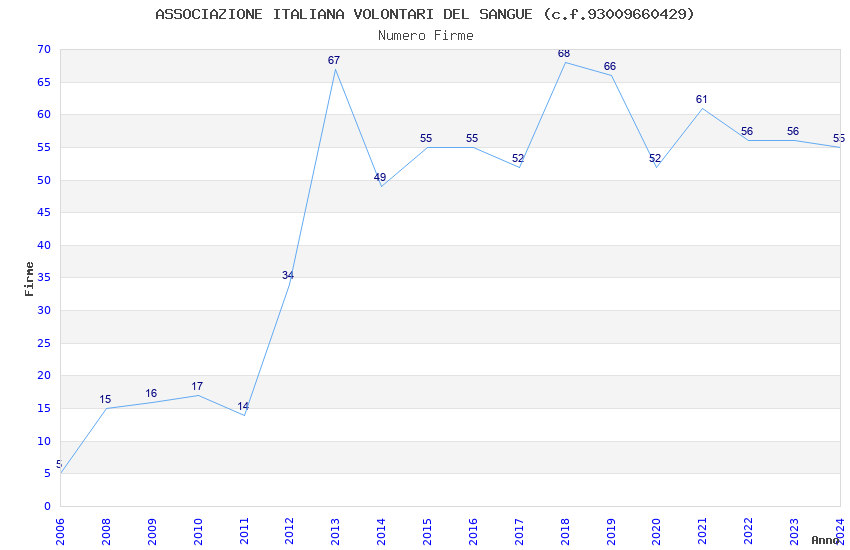Click x-axis year label 2018

[565, 532]
